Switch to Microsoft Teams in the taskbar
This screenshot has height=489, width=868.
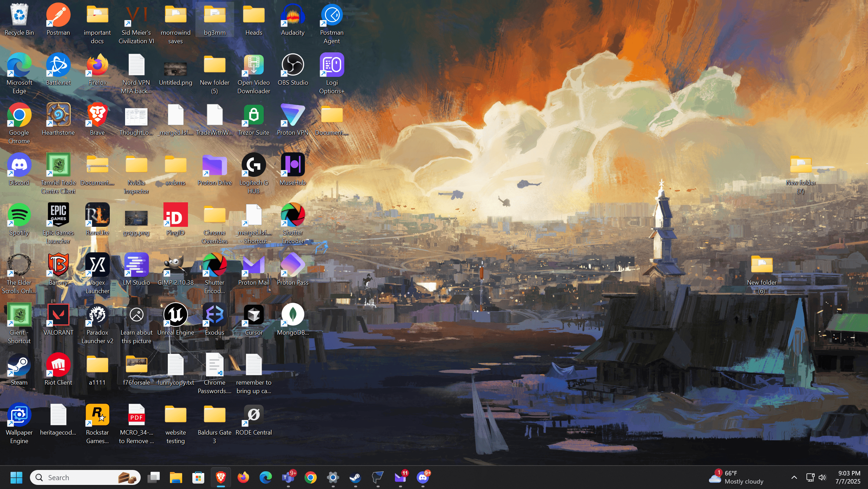(288, 477)
